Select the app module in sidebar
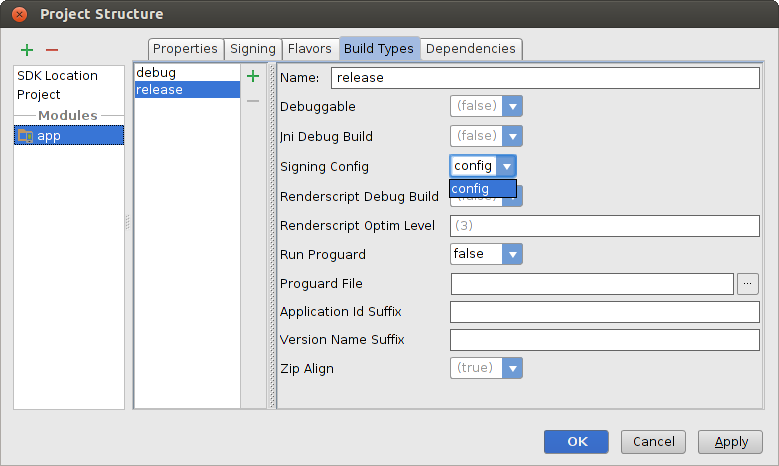 [x=68, y=135]
